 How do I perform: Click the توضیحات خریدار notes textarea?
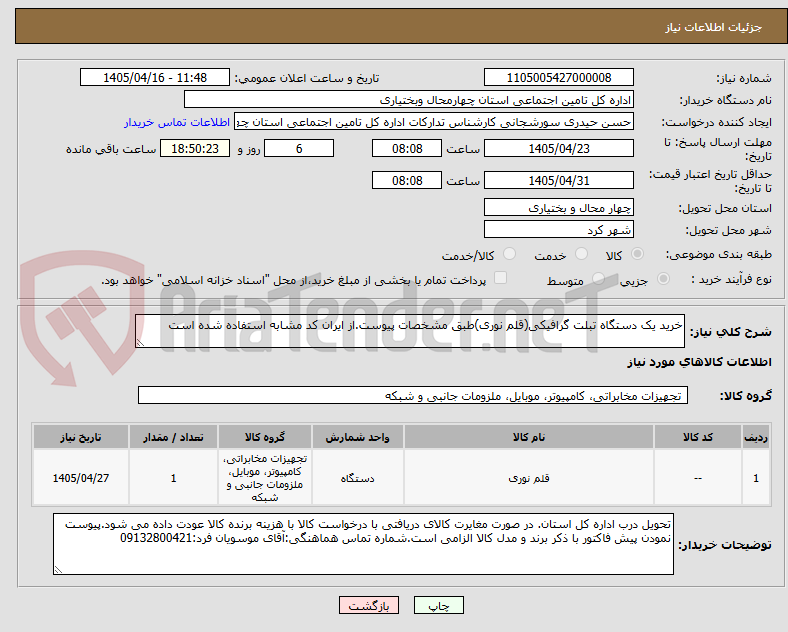click(363, 544)
